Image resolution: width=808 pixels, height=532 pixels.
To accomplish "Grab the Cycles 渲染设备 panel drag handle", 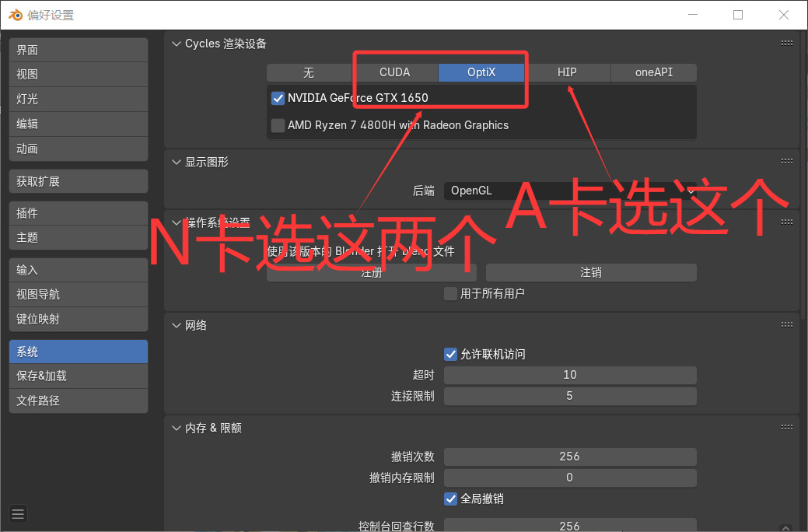I will [787, 44].
